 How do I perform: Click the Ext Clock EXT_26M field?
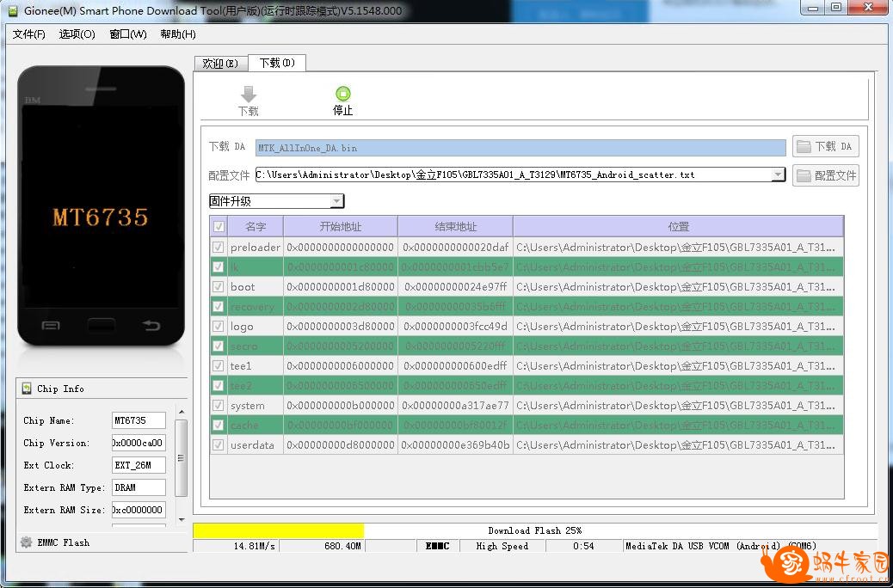click(139, 465)
